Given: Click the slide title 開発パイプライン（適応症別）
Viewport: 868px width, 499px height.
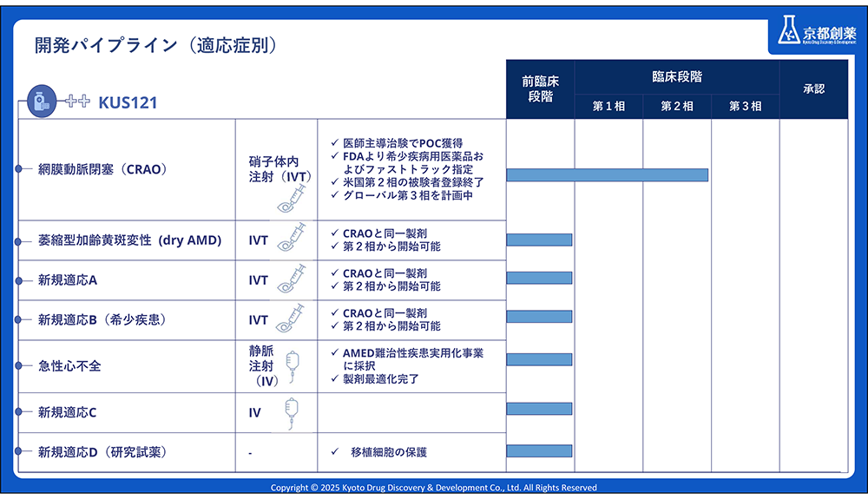Looking at the screenshot, I should [x=155, y=45].
